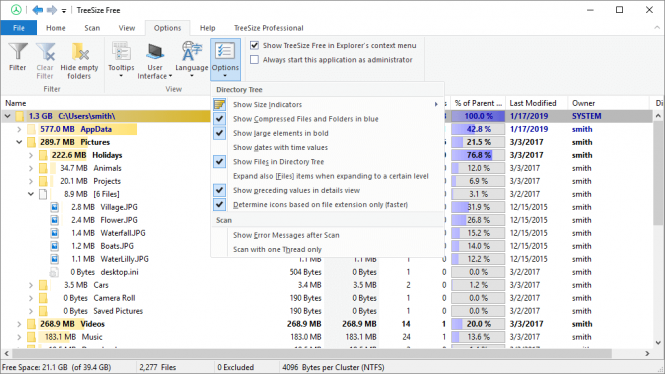This screenshot has width=665, height=374.
Task: Click the Holidays folder icon
Action: tap(43, 155)
